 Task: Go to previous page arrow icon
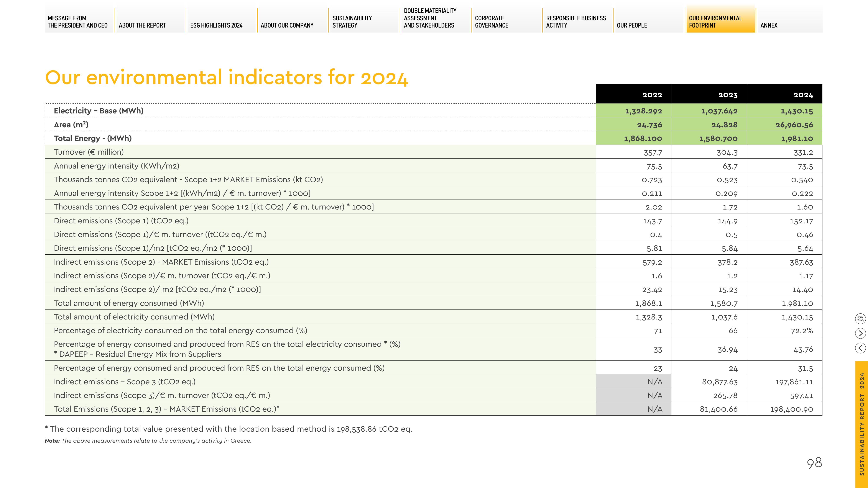pos(860,348)
